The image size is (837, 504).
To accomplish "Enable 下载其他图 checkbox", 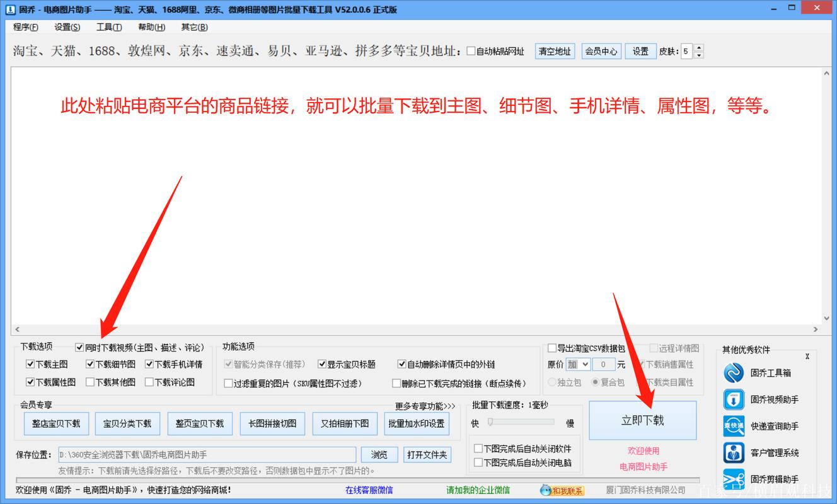I will 90,382.
